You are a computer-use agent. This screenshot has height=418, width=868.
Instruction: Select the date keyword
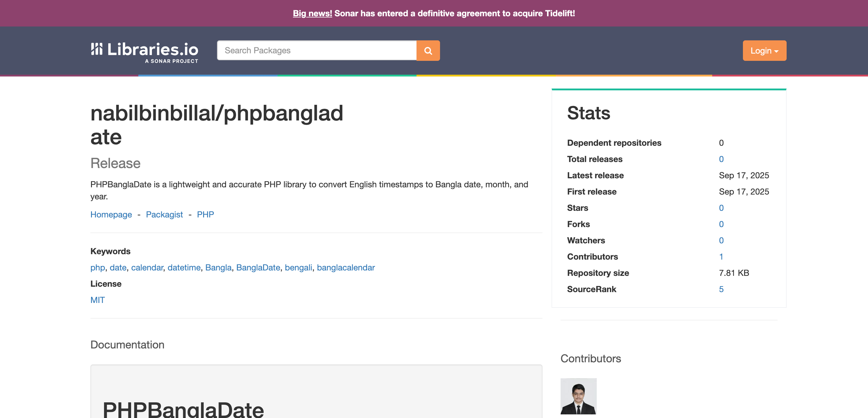(118, 267)
